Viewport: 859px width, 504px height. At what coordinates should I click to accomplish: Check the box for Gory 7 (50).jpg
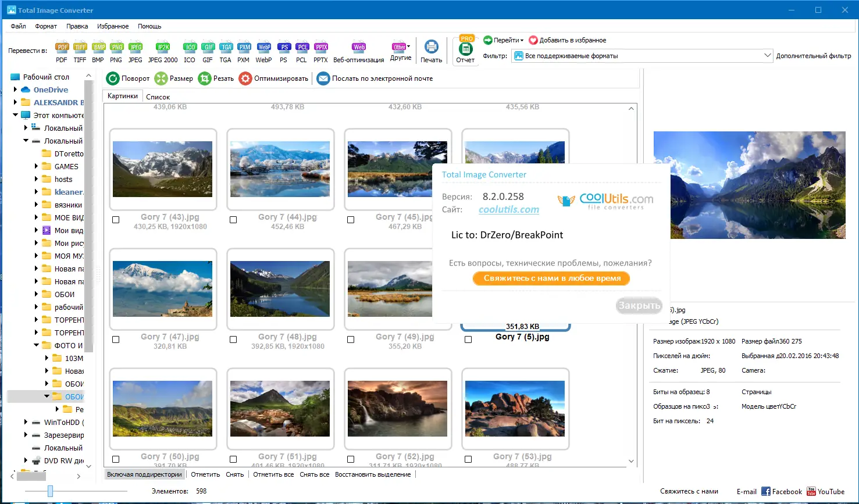pos(116,459)
